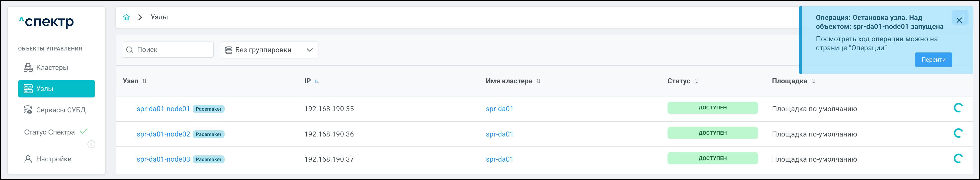Click the spinner icon for spr-da01-node02
The height and width of the screenshot is (180, 980).
(958, 133)
